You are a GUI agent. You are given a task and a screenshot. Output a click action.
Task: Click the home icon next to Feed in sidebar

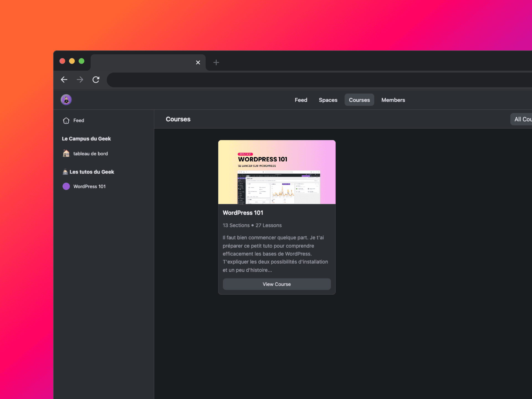[x=66, y=121]
